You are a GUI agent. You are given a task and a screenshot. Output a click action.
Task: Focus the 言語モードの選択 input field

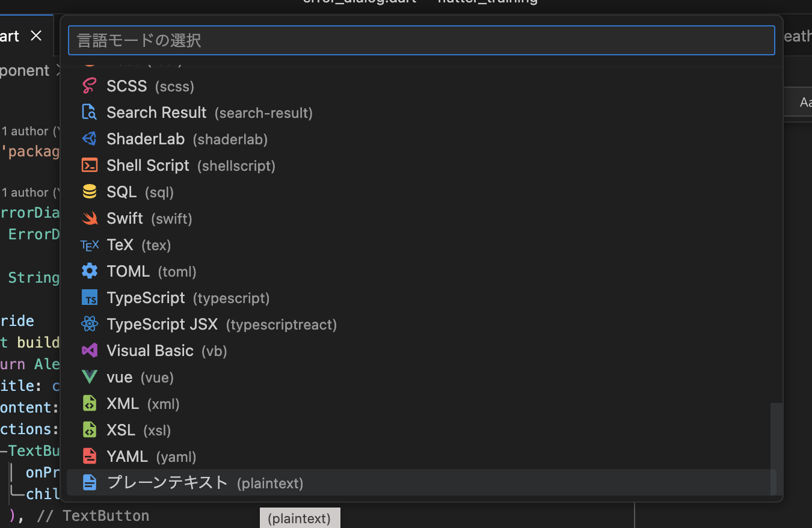coord(422,40)
